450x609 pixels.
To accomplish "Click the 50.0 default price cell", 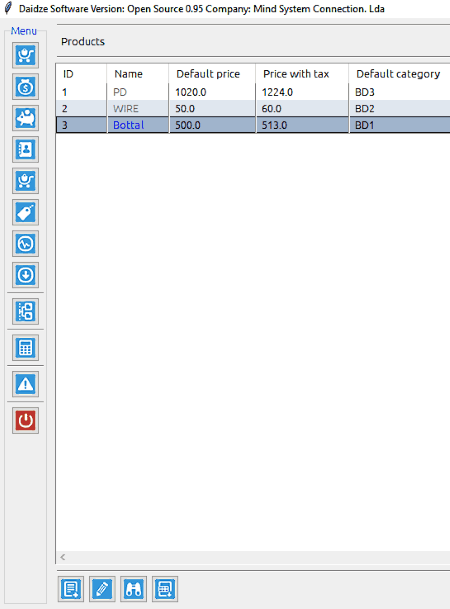I will [x=212, y=108].
